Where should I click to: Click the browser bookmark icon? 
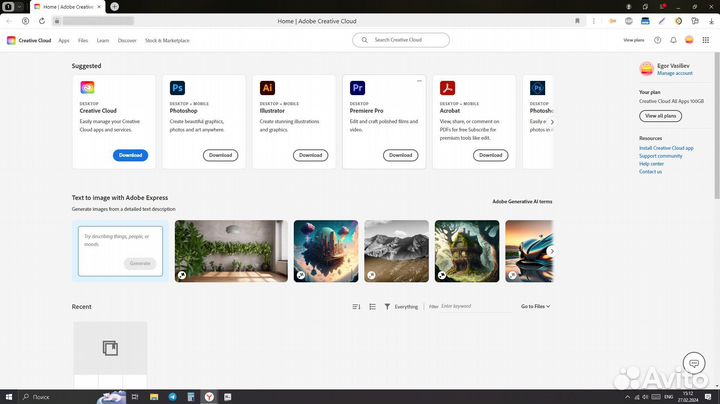point(577,21)
